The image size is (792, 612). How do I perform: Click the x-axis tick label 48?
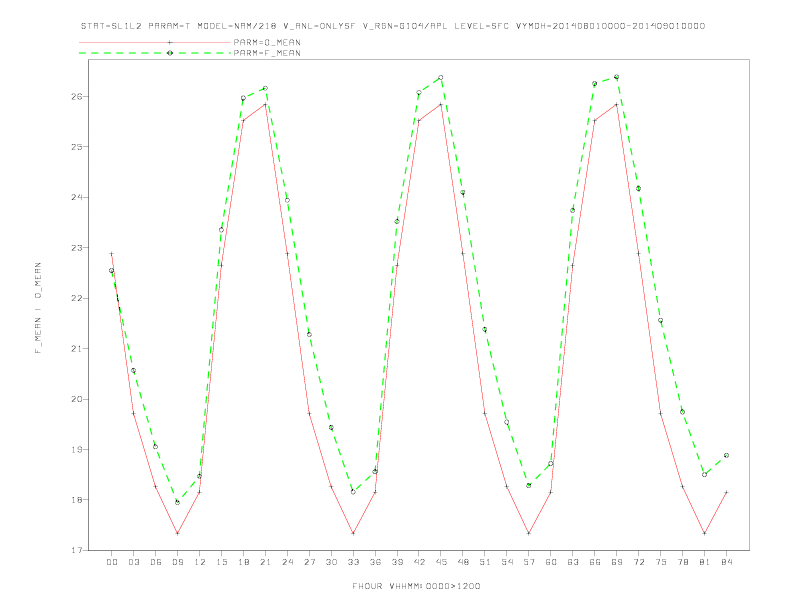(x=463, y=562)
